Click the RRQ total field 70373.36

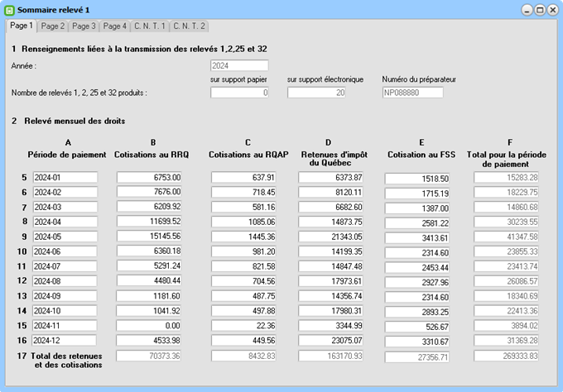point(148,356)
